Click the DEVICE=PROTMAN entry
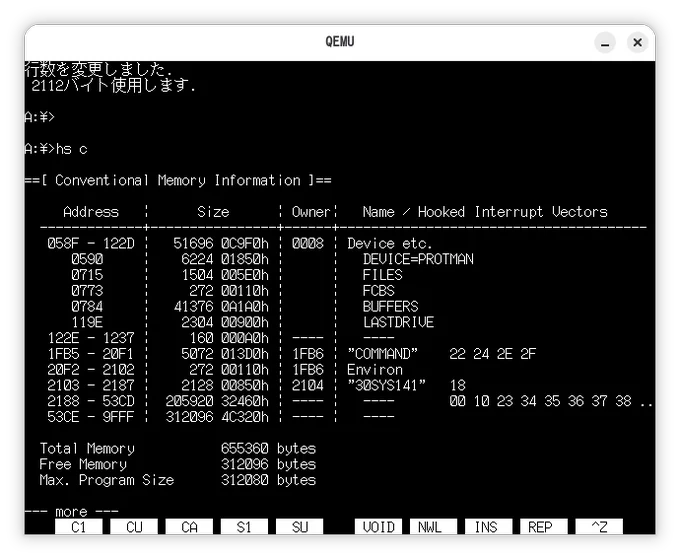The width and height of the screenshot is (680, 559). pos(418,259)
